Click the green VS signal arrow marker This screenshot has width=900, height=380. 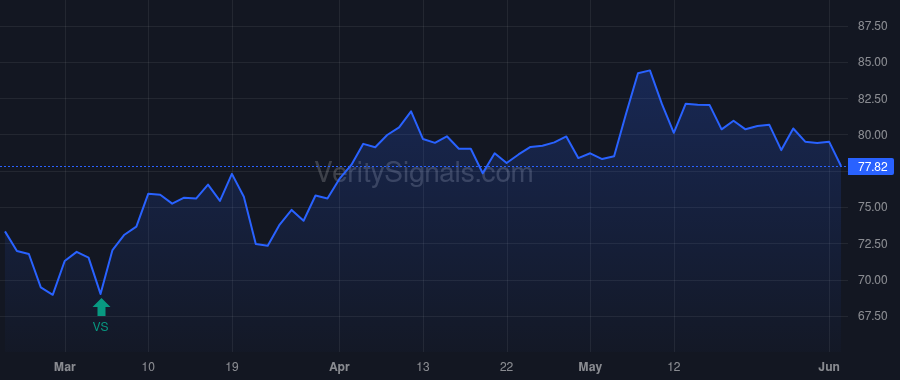coord(101,307)
